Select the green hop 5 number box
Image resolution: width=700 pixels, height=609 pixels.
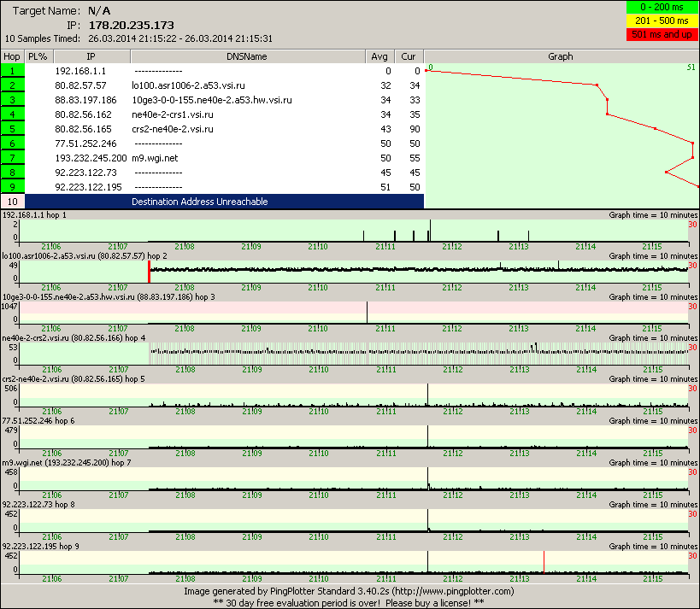click(x=12, y=129)
